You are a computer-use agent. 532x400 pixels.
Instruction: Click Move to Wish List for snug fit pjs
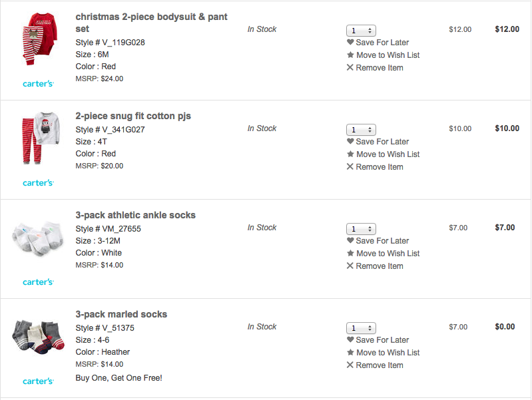[x=388, y=154]
